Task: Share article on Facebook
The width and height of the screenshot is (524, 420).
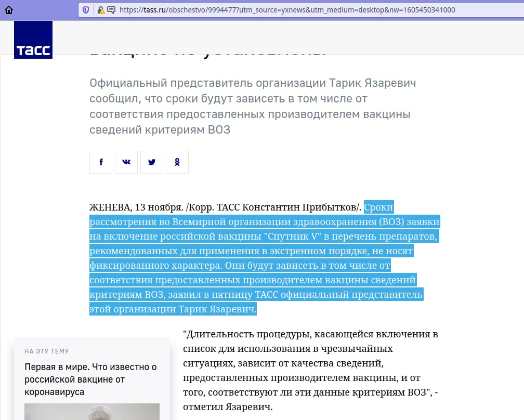Action: click(x=101, y=162)
